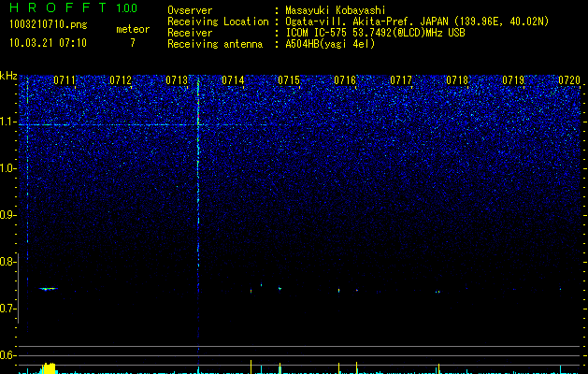Click the 0.6 frequency axis label
Image resolution: width=588 pixels, height=374 pixels.
(7, 355)
